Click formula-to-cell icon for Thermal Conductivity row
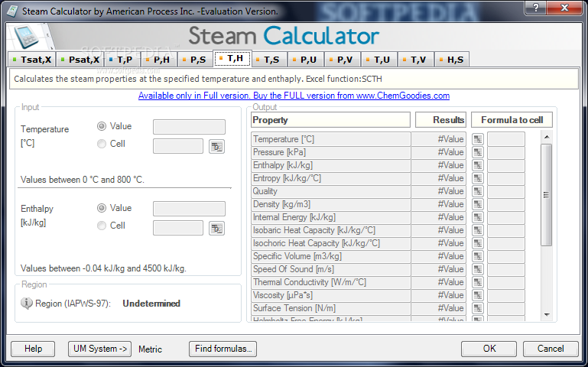 tap(477, 282)
